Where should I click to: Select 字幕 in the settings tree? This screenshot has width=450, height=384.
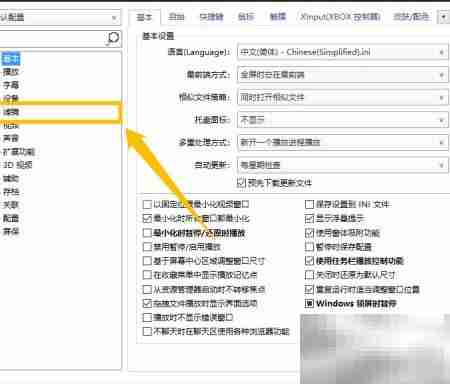pos(11,85)
